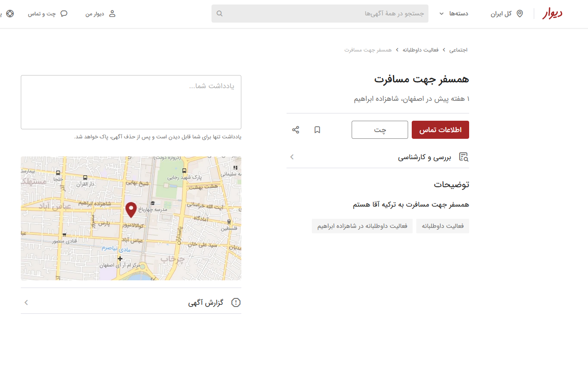
Task: Click the chat bubble icon in header
Action: [x=64, y=14]
